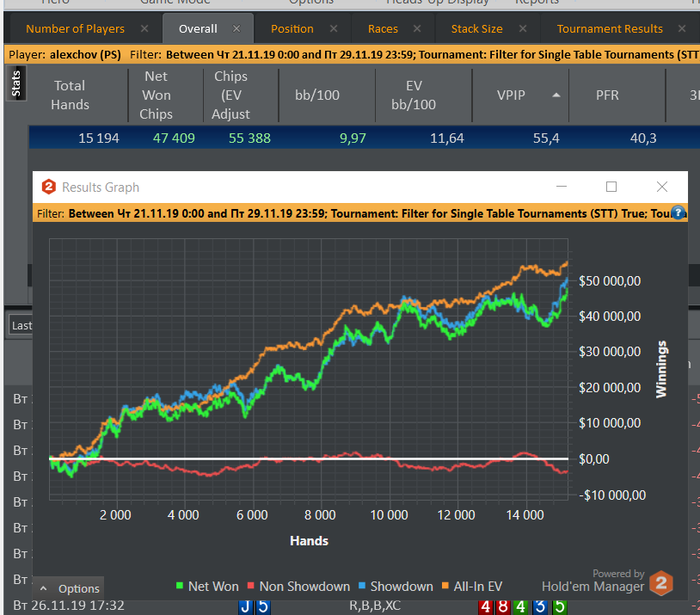Open the Overall report tab
The image size is (700, 615).
tap(198, 29)
